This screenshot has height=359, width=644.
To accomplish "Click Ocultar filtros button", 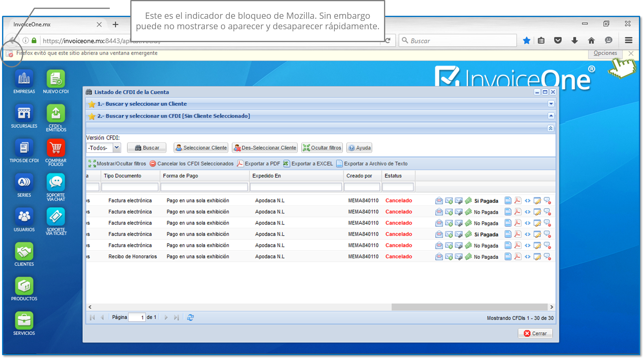I will pyautogui.click(x=322, y=148).
